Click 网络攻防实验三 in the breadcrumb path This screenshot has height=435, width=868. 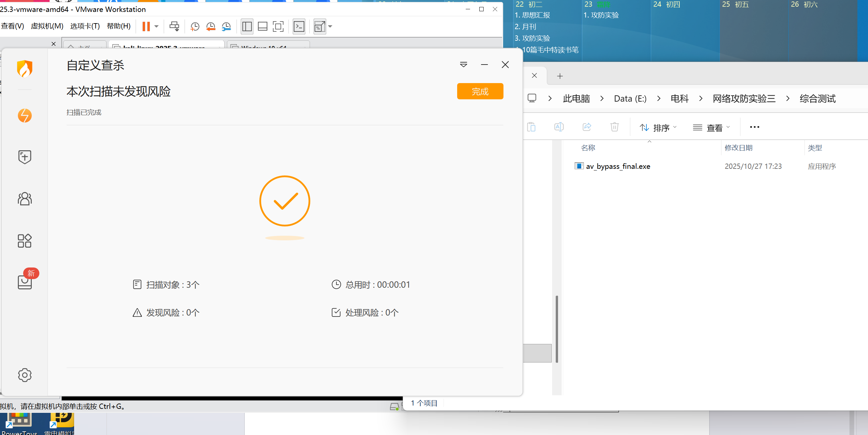click(744, 98)
